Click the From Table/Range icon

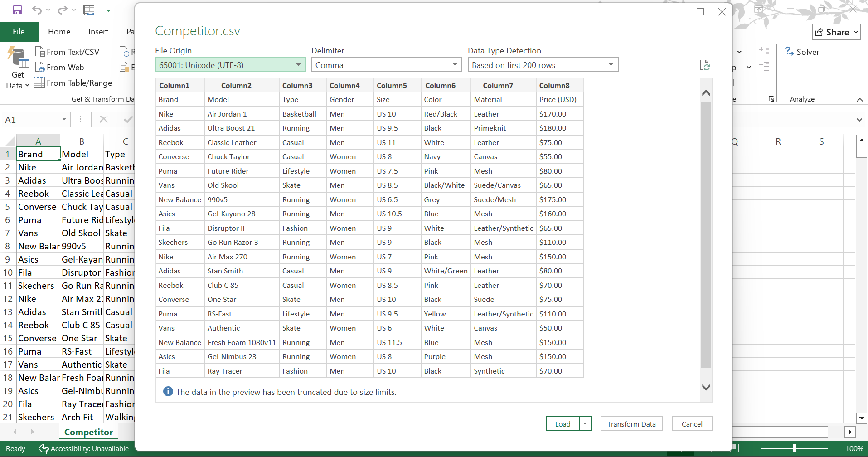tap(40, 83)
